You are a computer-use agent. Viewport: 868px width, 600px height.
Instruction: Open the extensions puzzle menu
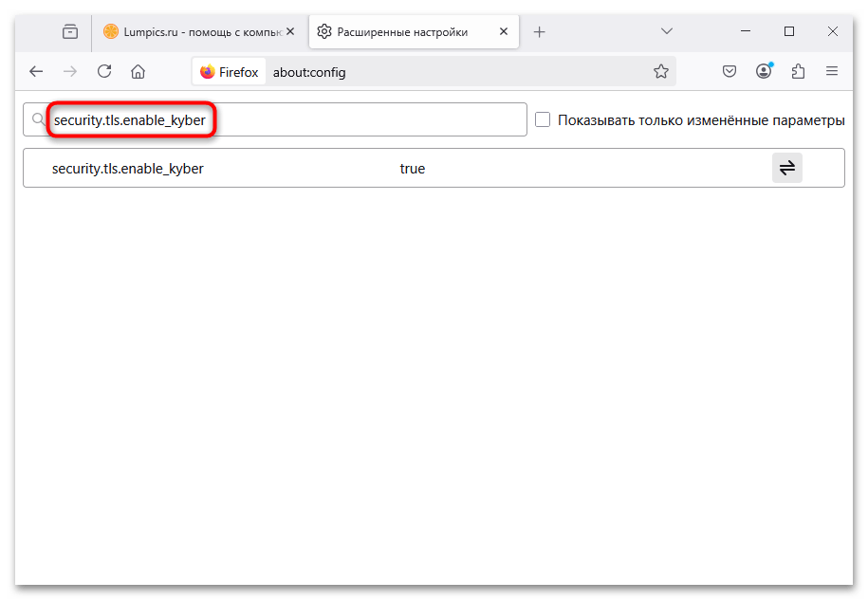798,71
